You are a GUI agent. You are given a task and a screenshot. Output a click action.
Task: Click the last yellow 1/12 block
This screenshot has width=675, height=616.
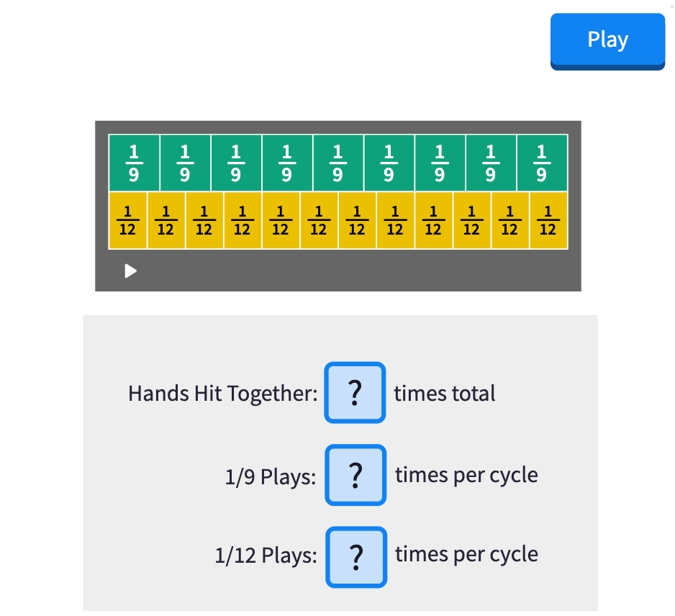(548, 220)
